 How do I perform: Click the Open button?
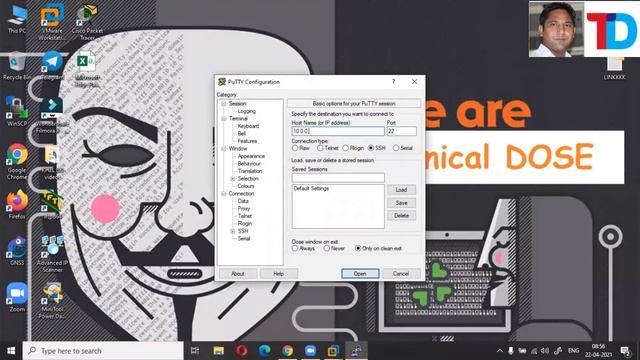coord(360,273)
